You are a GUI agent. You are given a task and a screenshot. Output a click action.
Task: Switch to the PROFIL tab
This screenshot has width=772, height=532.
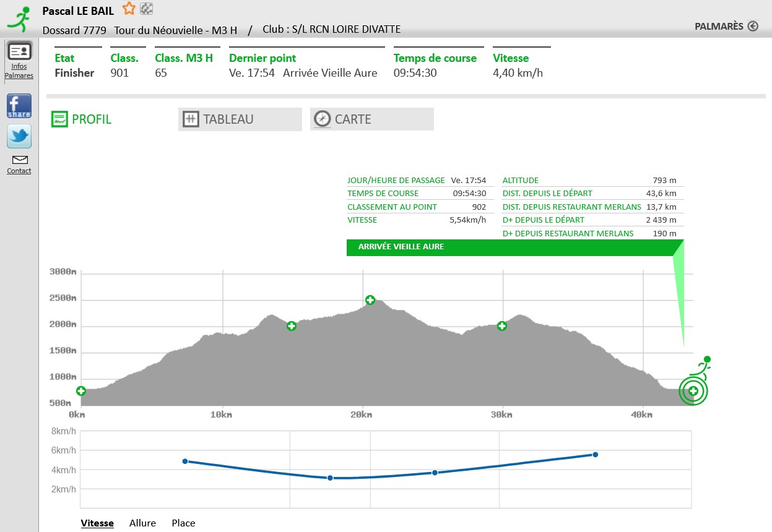click(82, 119)
